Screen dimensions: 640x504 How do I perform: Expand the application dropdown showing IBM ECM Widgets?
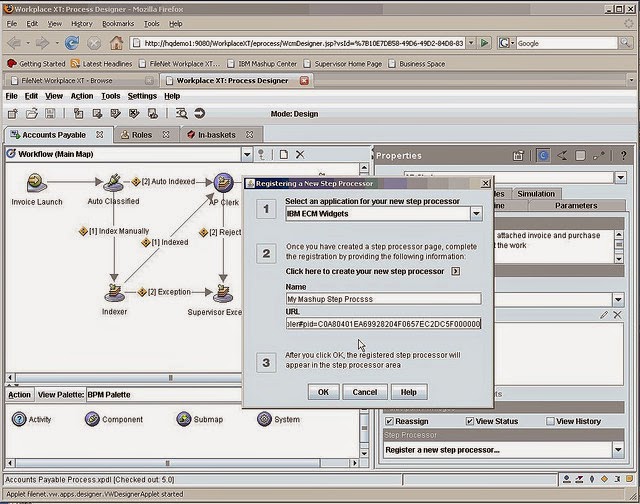pyautogui.click(x=476, y=214)
